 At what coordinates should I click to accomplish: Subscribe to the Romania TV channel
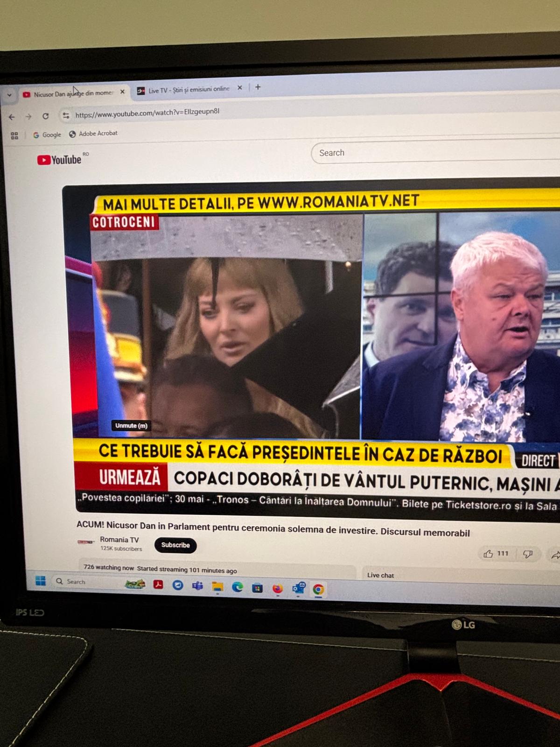pyautogui.click(x=175, y=545)
